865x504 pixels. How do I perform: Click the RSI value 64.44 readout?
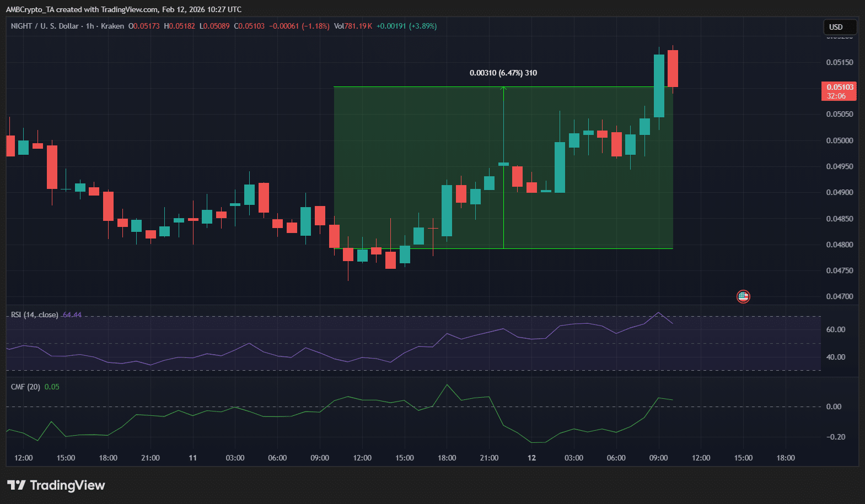[72, 315]
